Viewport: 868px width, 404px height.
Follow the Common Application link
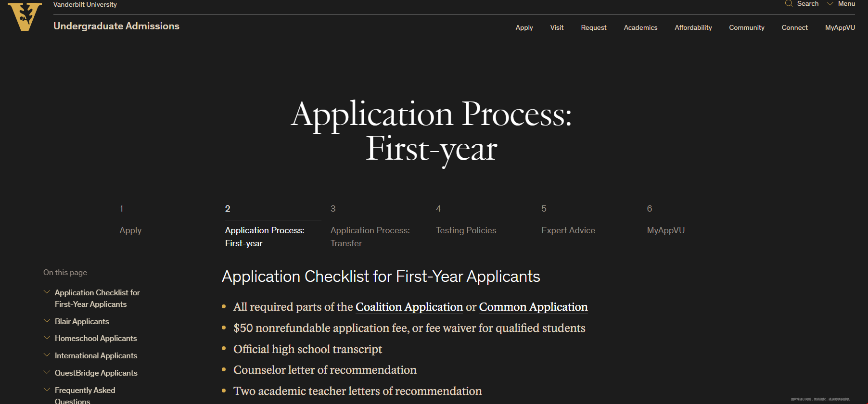(533, 307)
